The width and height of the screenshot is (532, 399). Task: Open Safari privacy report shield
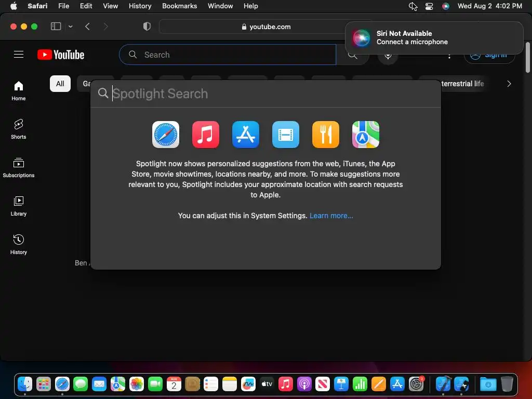[147, 26]
